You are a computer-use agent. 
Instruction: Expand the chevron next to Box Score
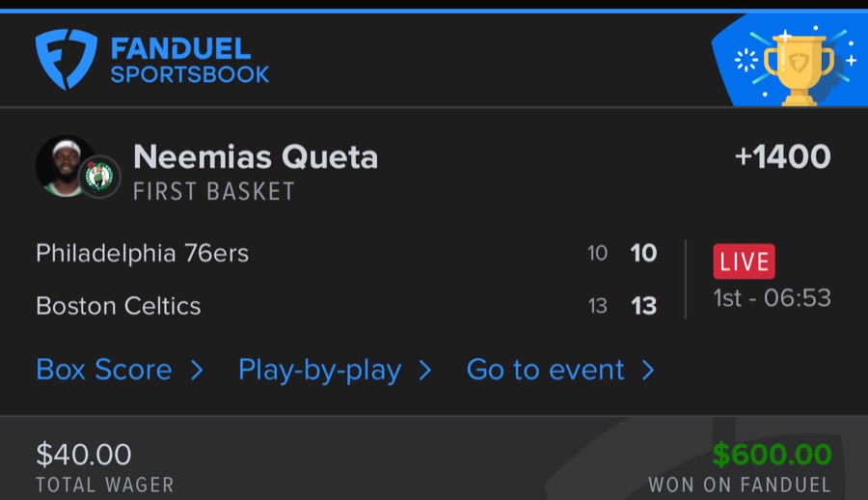[197, 370]
